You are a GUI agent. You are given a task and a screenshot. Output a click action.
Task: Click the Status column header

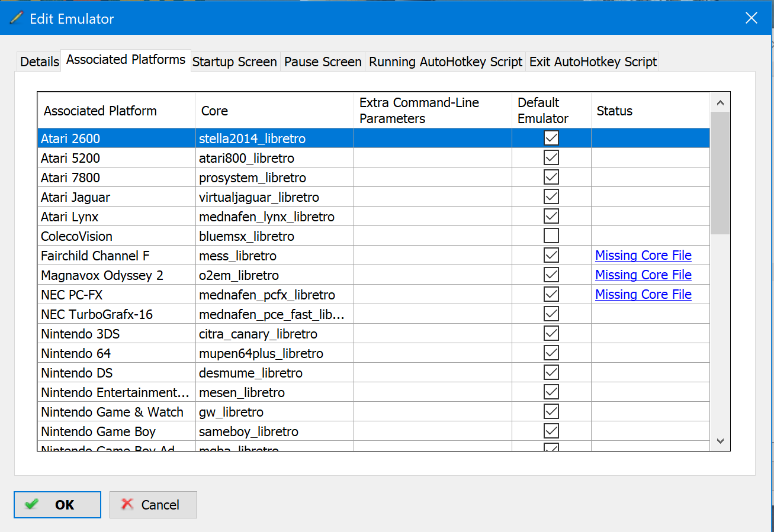[650, 111]
